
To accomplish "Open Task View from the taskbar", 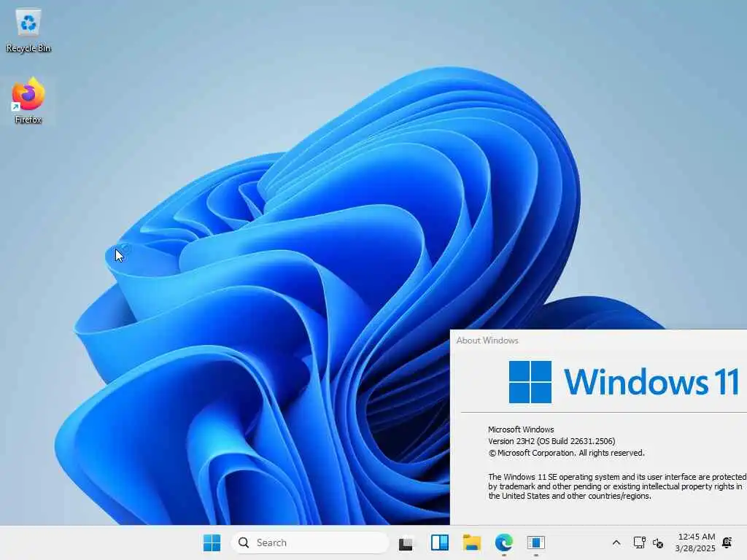I will tap(406, 542).
